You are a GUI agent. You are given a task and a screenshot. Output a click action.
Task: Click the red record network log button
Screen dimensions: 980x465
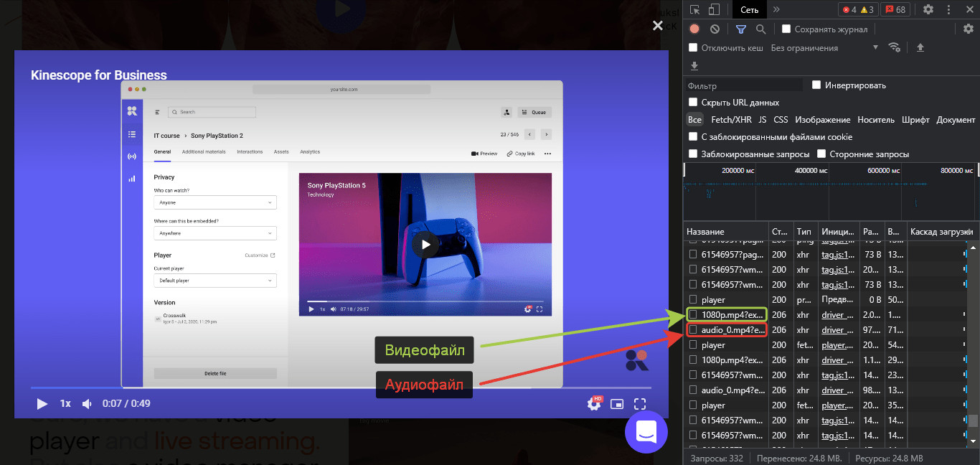694,29
